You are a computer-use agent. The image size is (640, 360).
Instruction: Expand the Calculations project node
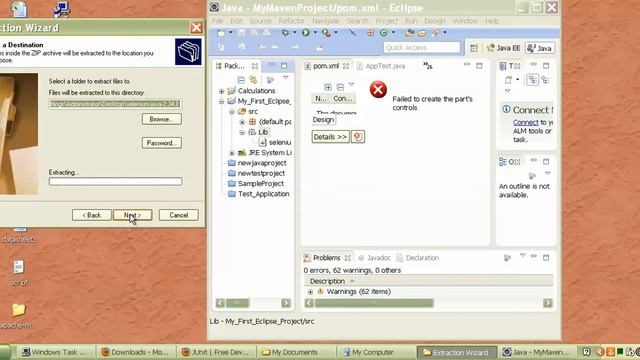(222, 91)
